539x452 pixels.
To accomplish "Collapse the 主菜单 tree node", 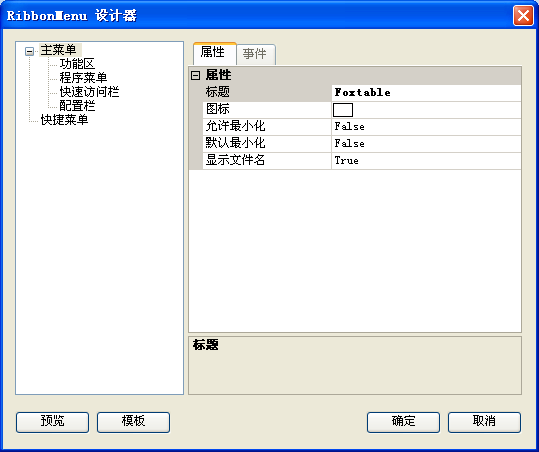I will [x=30, y=52].
